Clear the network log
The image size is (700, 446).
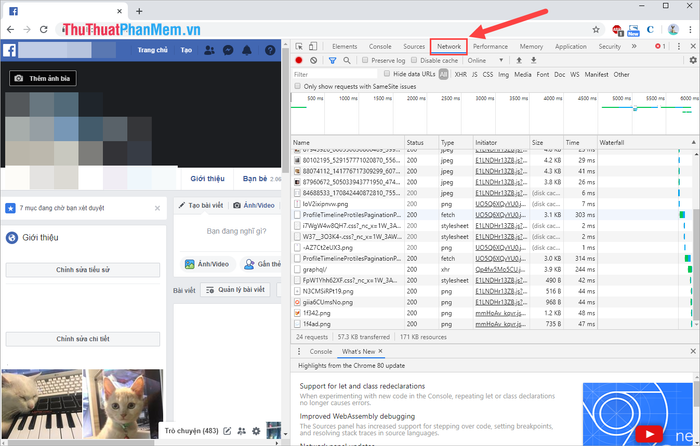[x=313, y=60]
